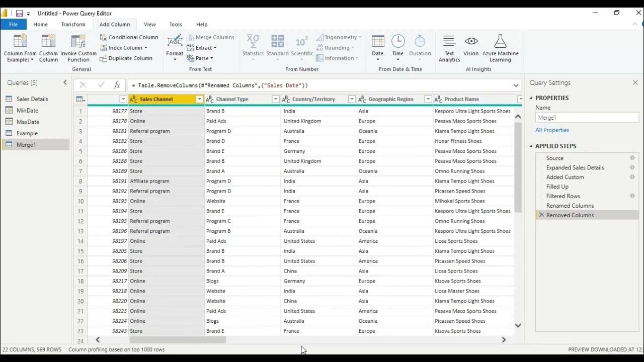Open the Parse dropdown
Screen dimensions: 644x362
200,58
